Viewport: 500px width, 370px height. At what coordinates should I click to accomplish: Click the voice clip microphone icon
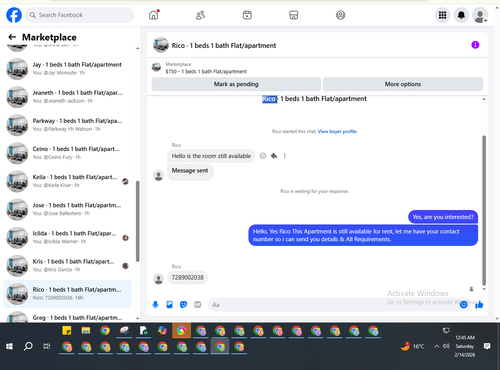pos(155,304)
